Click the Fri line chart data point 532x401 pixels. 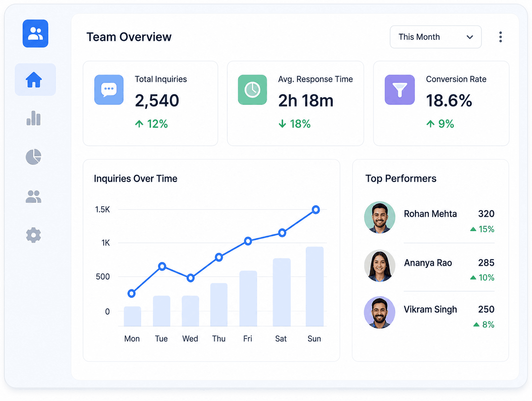(248, 241)
